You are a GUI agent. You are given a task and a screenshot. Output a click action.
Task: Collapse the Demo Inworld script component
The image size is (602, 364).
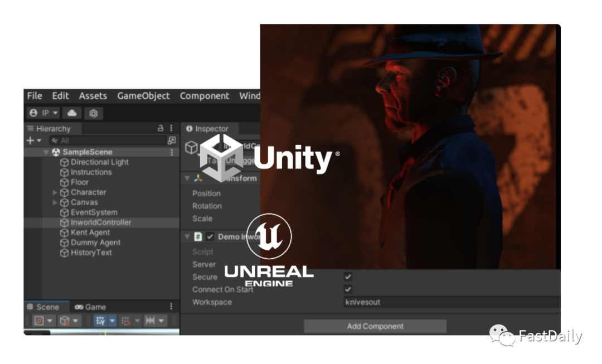click(x=187, y=236)
